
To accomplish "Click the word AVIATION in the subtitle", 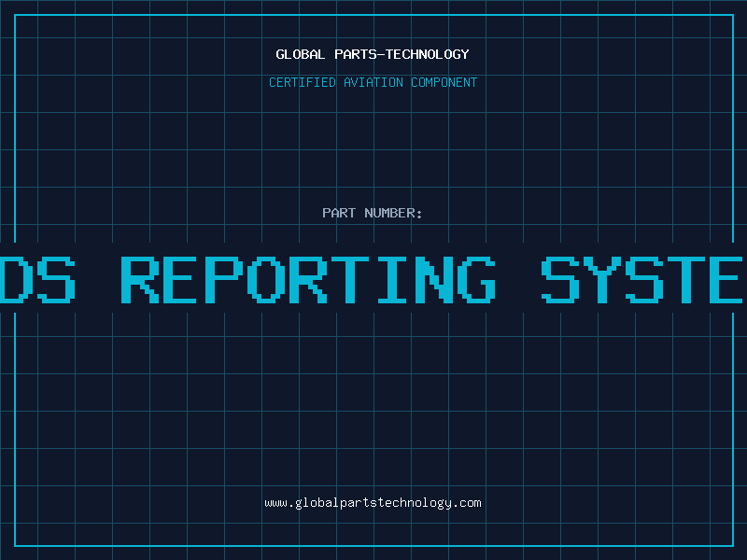I will pyautogui.click(x=373, y=82).
